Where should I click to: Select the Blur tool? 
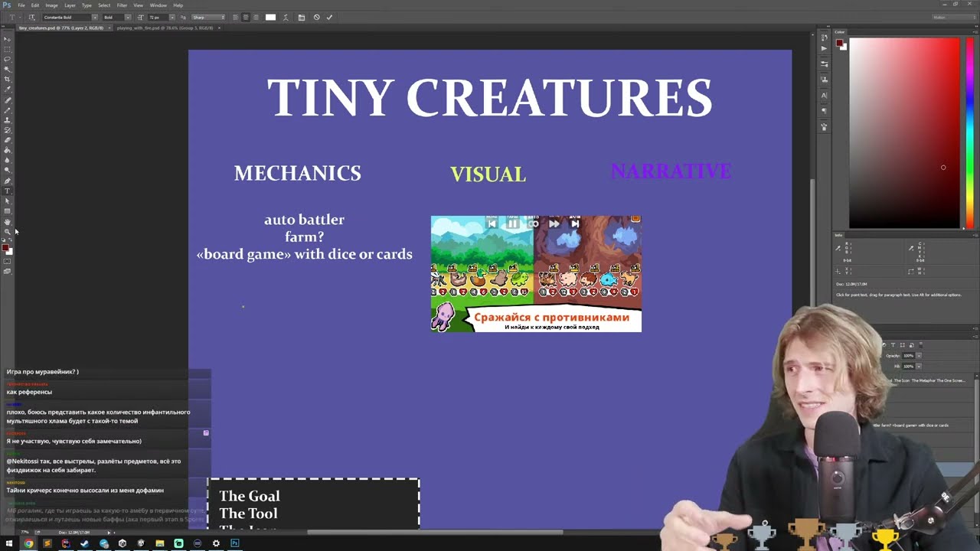8,160
